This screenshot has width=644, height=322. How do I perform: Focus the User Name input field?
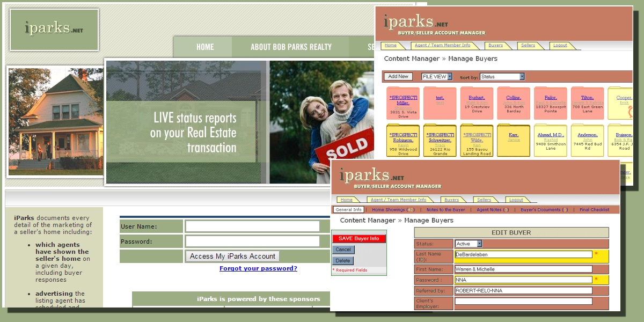[x=253, y=226]
